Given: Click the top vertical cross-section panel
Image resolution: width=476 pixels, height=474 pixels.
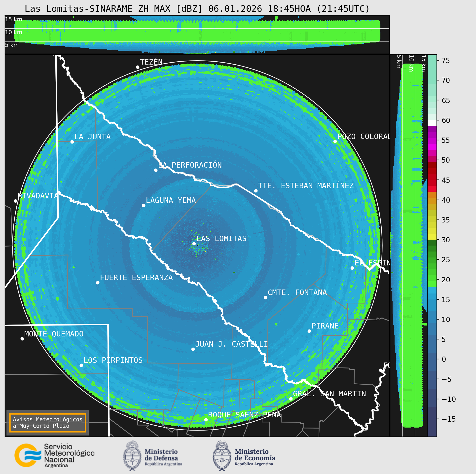Looking at the screenshot, I should (197, 35).
